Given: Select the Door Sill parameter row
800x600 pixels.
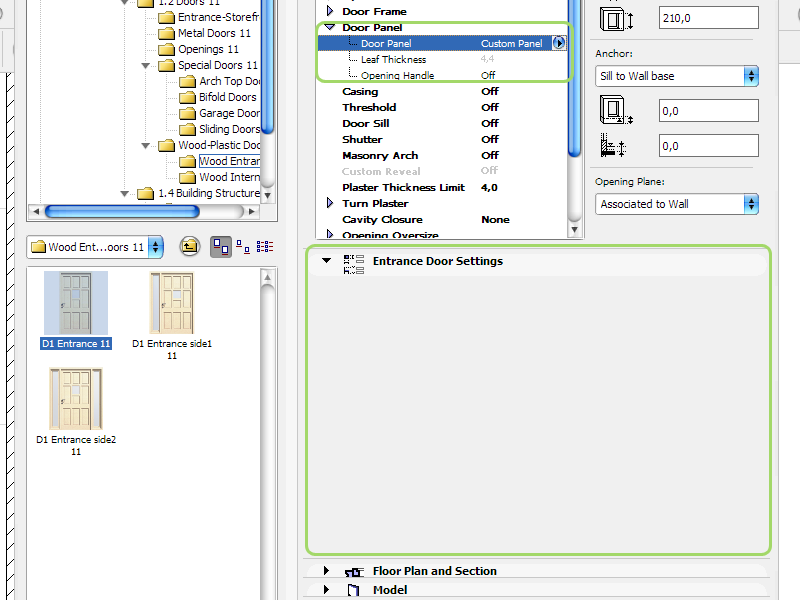Looking at the screenshot, I should pos(442,123).
